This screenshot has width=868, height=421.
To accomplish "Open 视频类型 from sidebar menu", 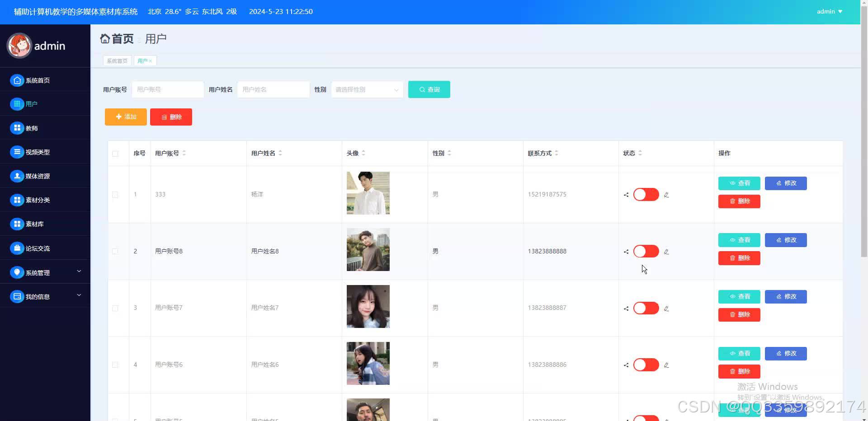I will tap(38, 152).
